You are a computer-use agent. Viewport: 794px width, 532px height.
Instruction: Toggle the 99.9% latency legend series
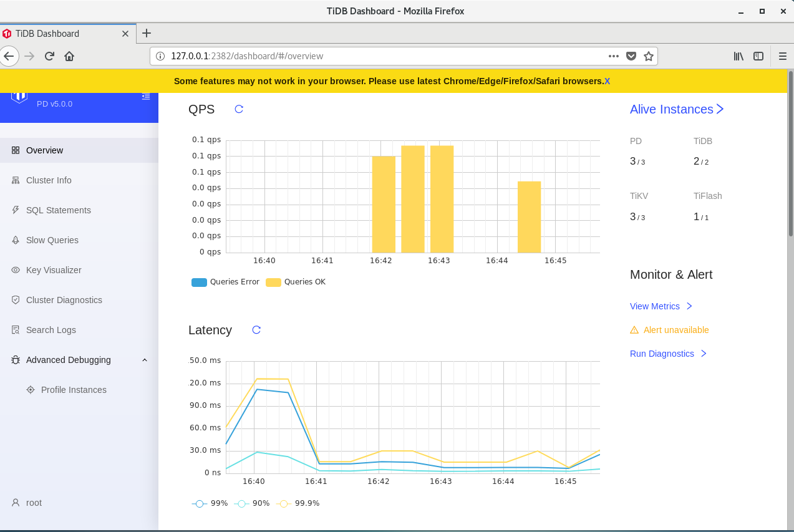point(299,503)
